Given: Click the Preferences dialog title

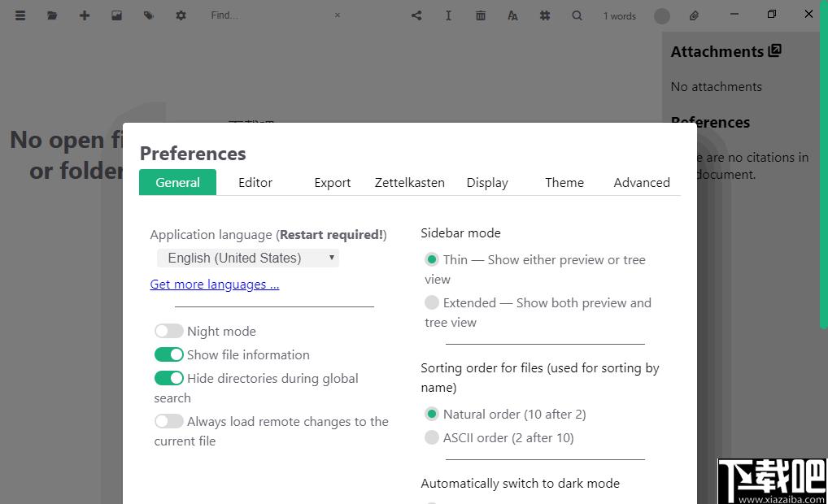Looking at the screenshot, I should pos(193,154).
